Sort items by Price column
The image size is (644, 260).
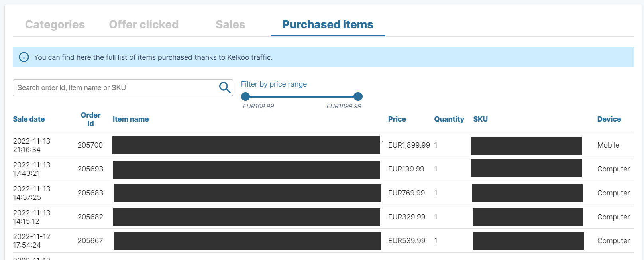pos(397,119)
